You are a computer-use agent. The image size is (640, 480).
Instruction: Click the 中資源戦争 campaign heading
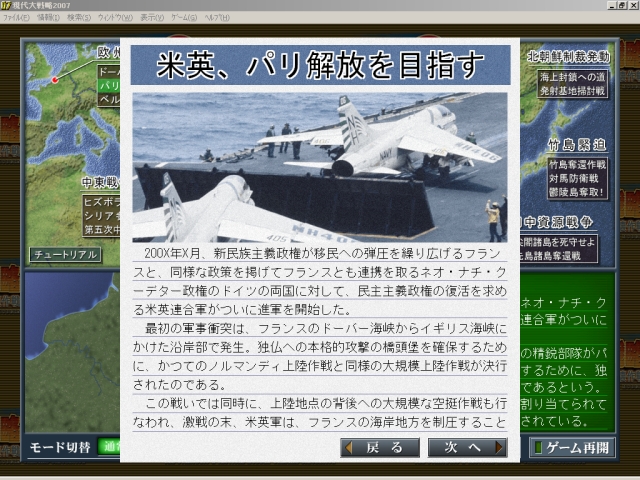pos(558,222)
